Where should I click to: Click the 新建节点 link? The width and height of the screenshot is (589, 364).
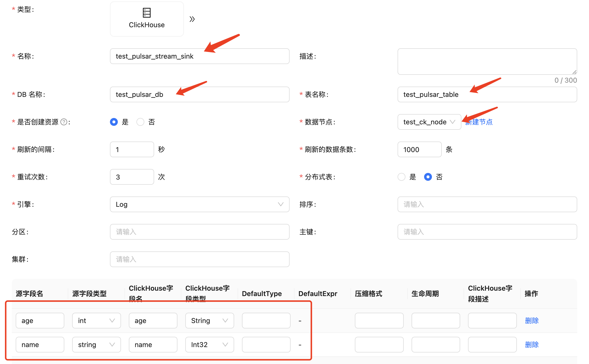click(479, 122)
